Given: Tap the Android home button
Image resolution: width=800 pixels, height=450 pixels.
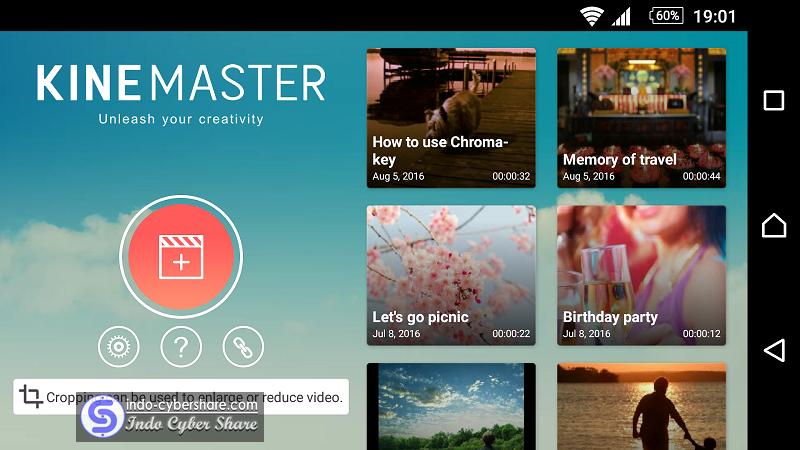Looking at the screenshot, I should point(774,226).
